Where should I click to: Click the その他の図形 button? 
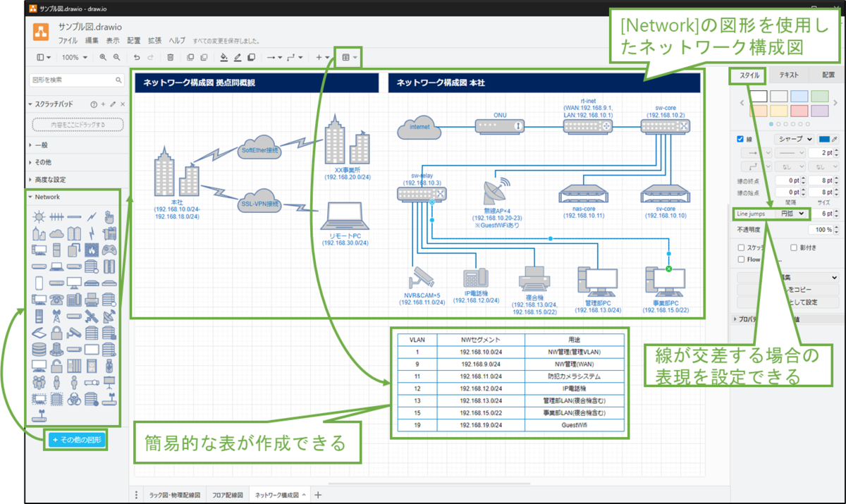click(75, 439)
